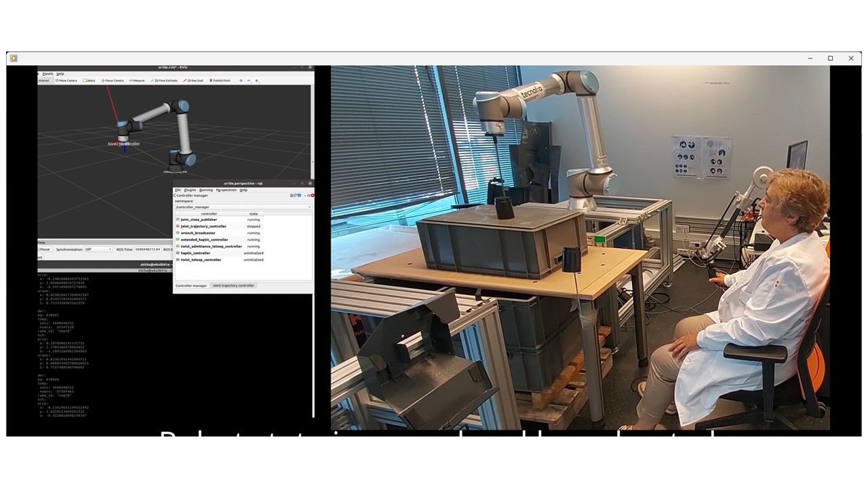The height and width of the screenshot is (488, 868).
Task: Open the Synchronization dropdown set to Off
Action: pos(99,249)
